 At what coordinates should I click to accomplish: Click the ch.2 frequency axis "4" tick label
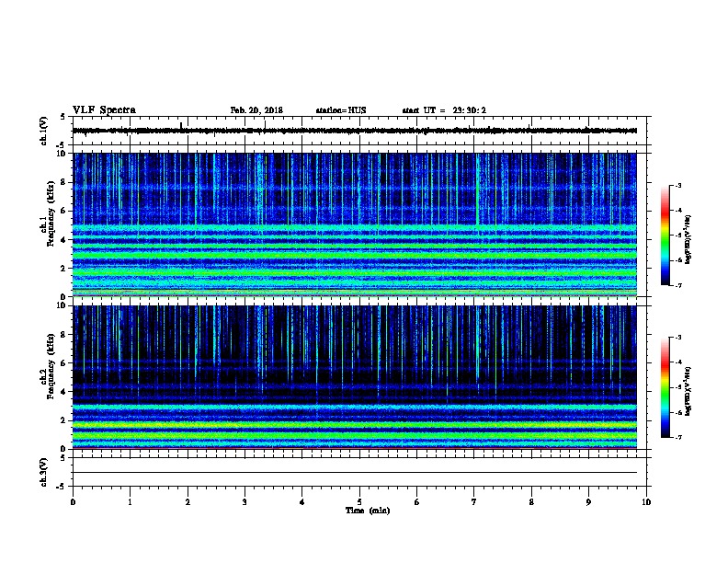click(63, 392)
